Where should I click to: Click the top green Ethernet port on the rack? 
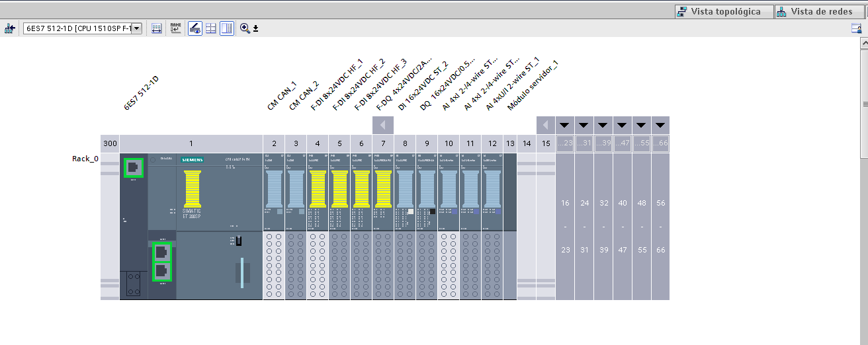click(x=134, y=168)
